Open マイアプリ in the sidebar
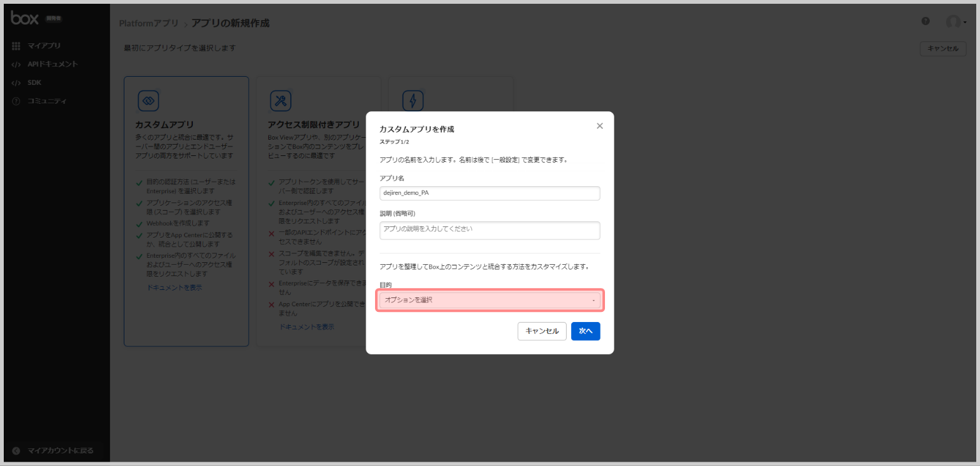The width and height of the screenshot is (980, 466). coord(44,46)
